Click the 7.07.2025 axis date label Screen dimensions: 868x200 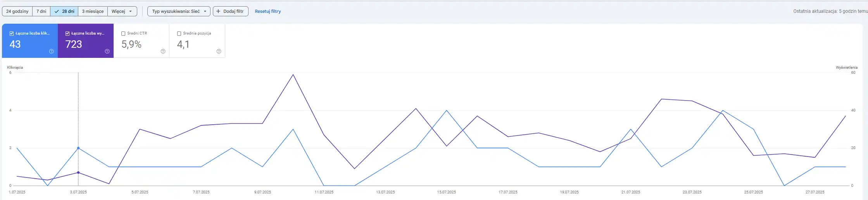click(201, 192)
